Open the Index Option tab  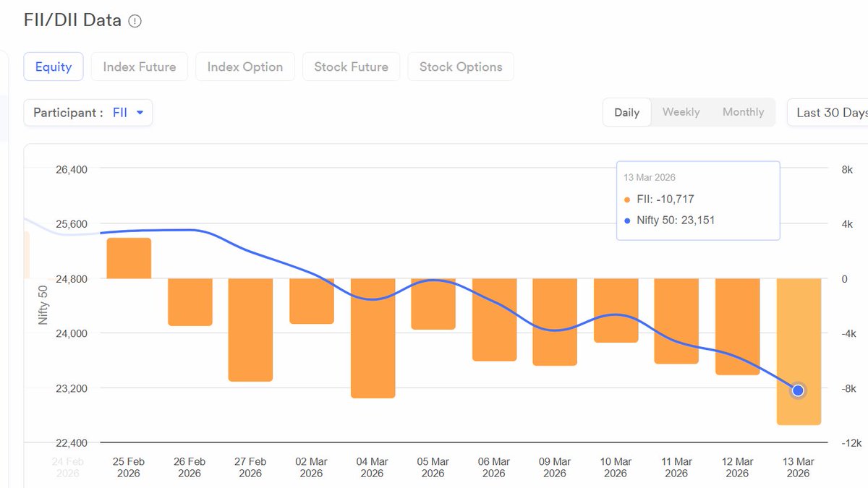pyautogui.click(x=245, y=67)
